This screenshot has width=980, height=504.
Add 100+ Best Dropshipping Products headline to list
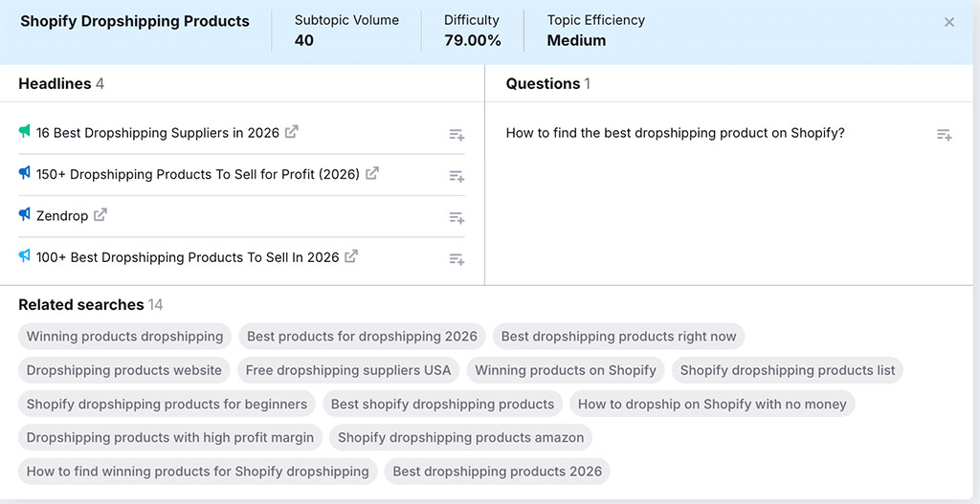pos(457,259)
